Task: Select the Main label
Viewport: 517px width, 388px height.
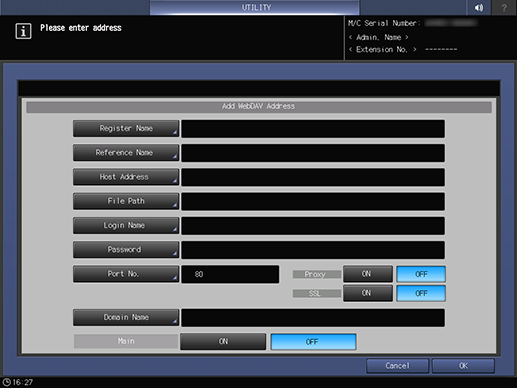Action: click(126, 341)
